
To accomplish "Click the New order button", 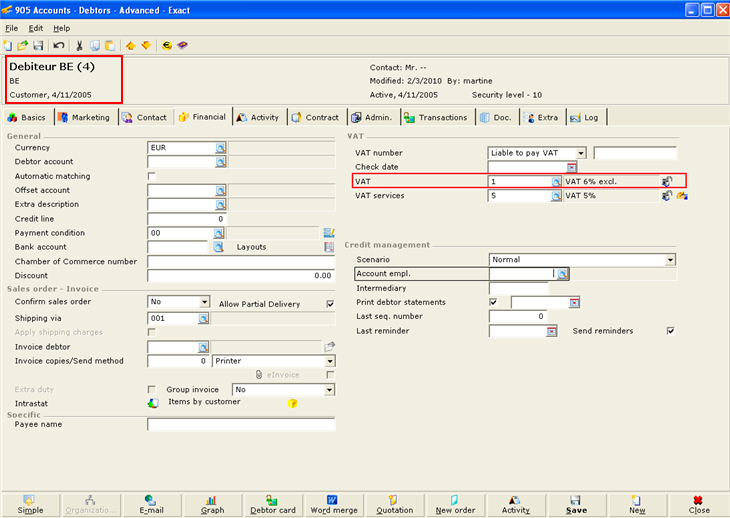I will [x=455, y=505].
